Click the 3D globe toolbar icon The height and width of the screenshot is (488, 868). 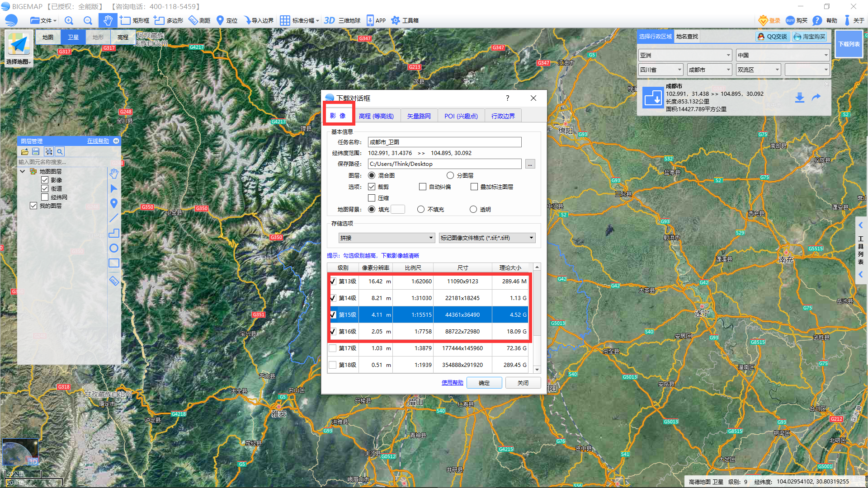330,20
